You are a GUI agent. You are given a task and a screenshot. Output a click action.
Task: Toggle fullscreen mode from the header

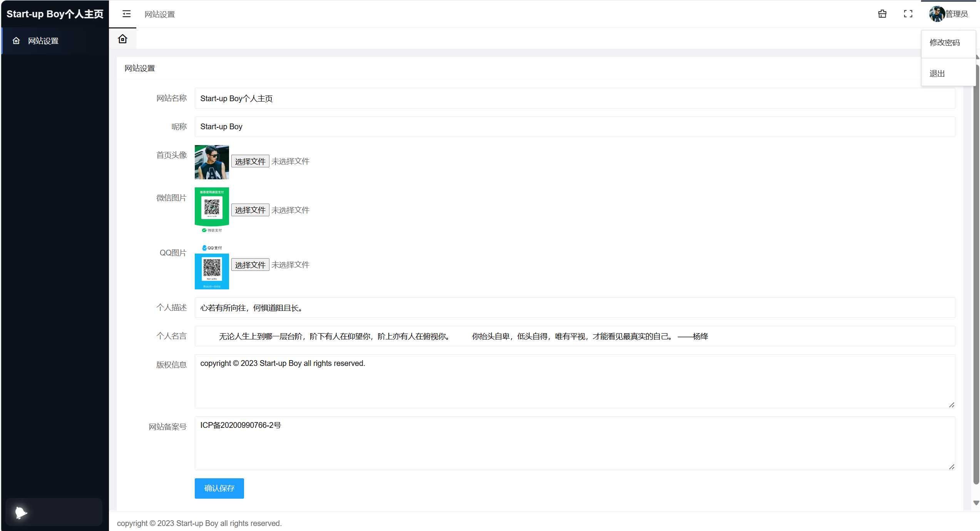tap(908, 14)
